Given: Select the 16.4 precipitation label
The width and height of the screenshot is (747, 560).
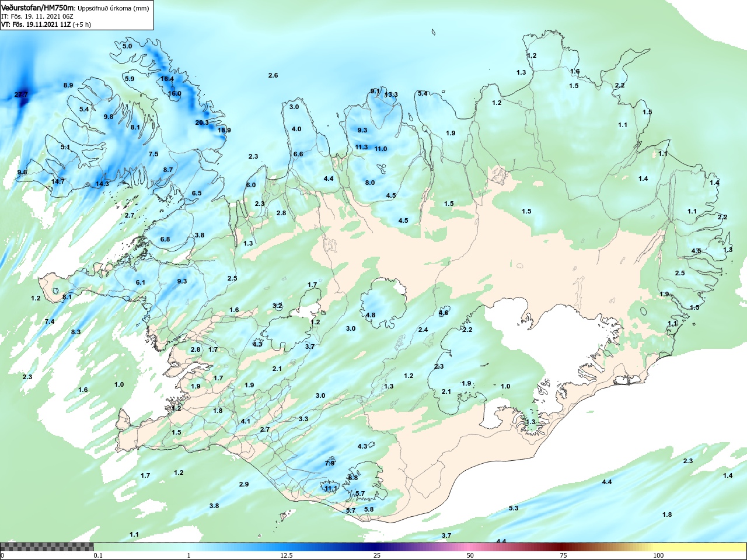Looking at the screenshot, I should 167,79.
